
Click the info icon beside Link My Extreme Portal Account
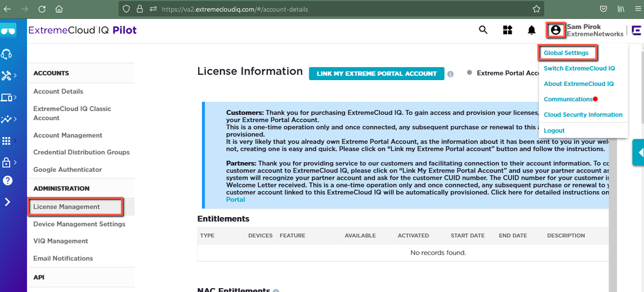pos(450,74)
